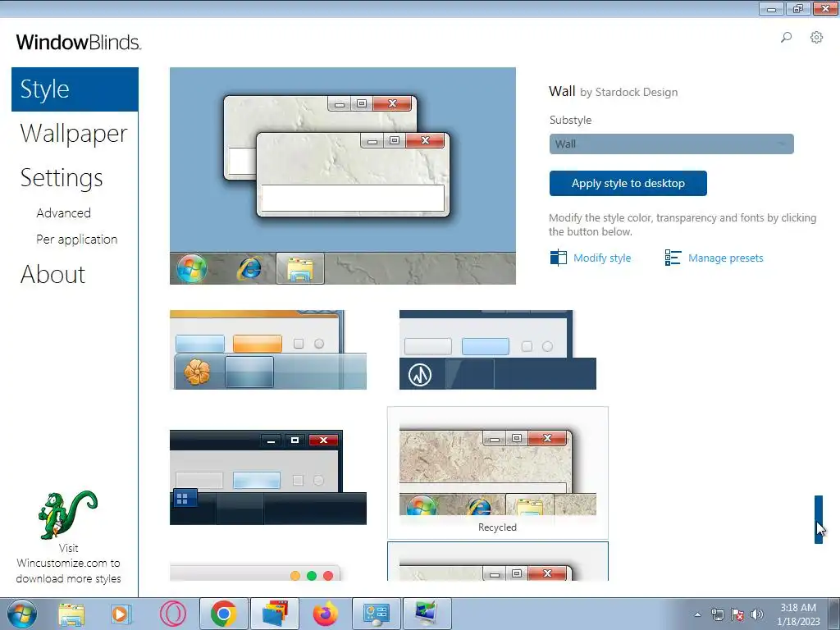The width and height of the screenshot is (840, 630).
Task: Open Firefox from the taskbar
Action: point(325,614)
